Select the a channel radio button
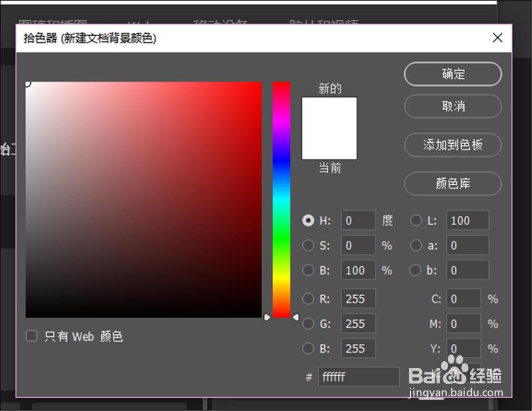 pos(415,245)
